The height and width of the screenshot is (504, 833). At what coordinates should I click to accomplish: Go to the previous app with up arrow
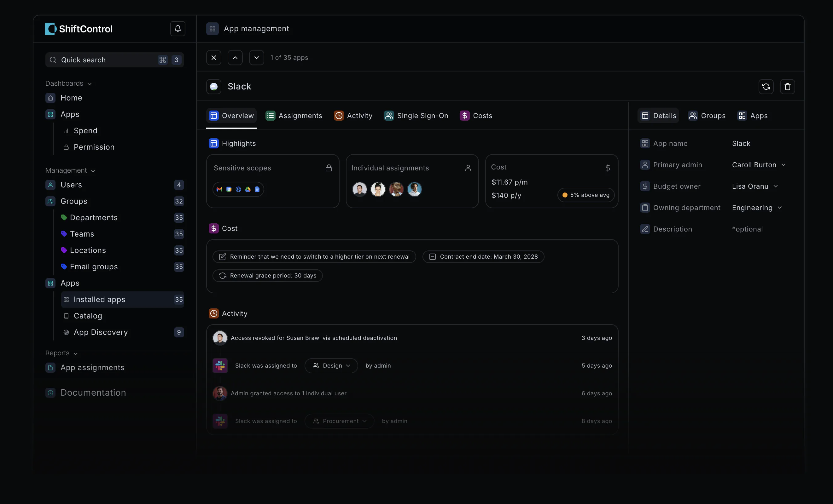click(x=235, y=58)
